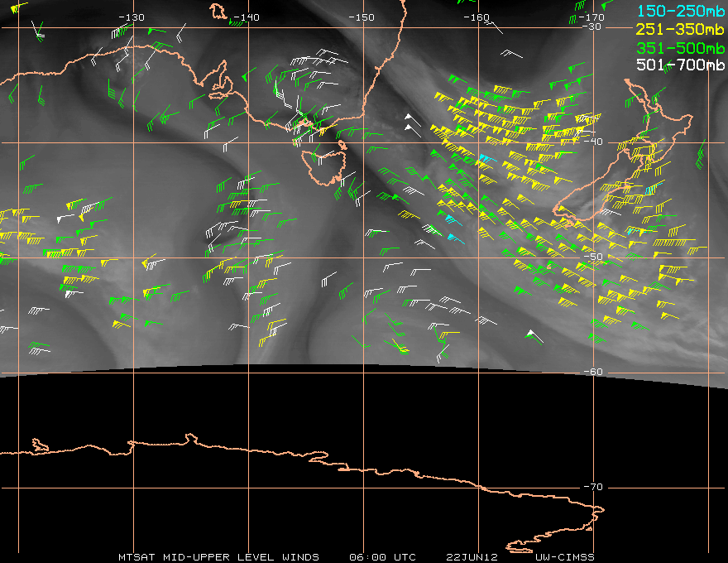Click the 06:00 UTC timestamp
This screenshot has height=563, width=728.
pos(382,556)
